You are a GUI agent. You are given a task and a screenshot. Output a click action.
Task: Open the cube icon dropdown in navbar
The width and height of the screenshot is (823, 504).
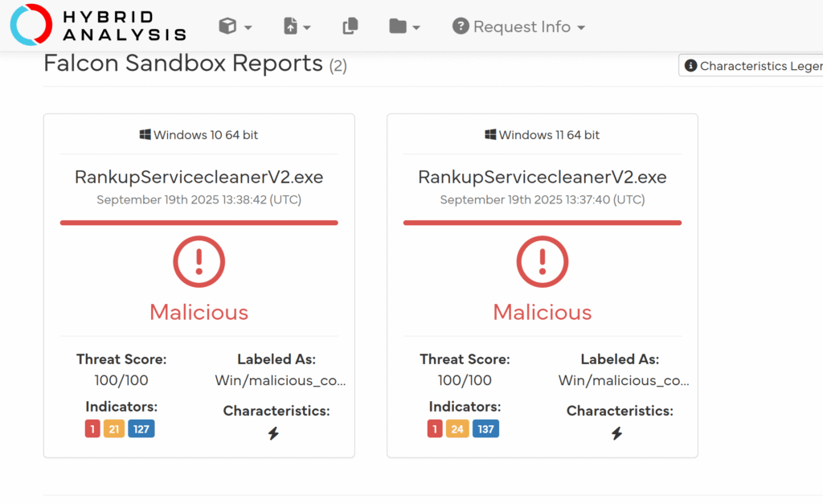pos(235,27)
